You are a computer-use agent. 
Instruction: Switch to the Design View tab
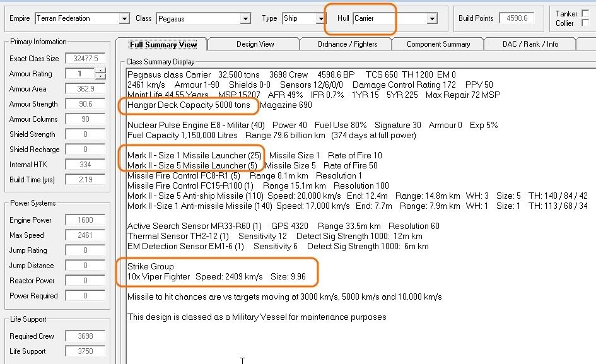(255, 44)
